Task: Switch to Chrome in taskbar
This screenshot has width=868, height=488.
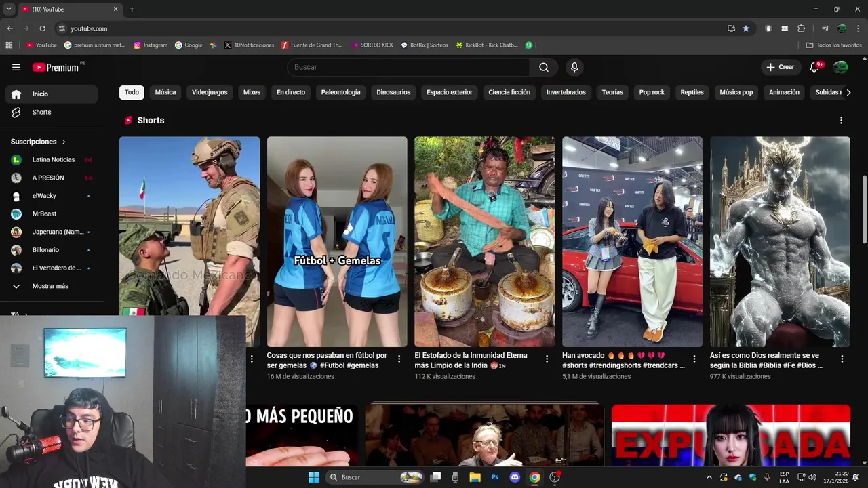Action: (x=535, y=477)
